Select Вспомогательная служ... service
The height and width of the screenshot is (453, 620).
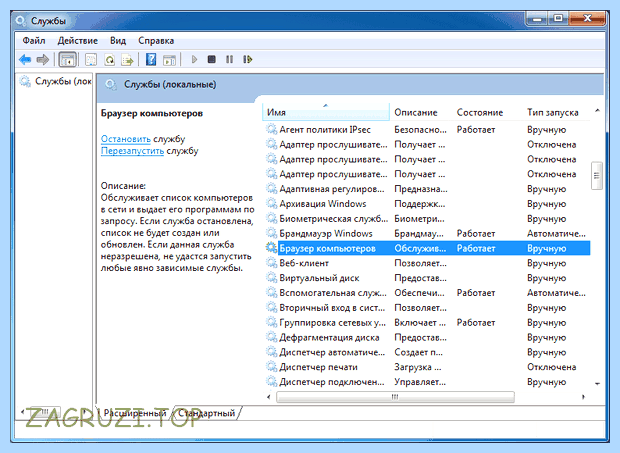coord(428,293)
